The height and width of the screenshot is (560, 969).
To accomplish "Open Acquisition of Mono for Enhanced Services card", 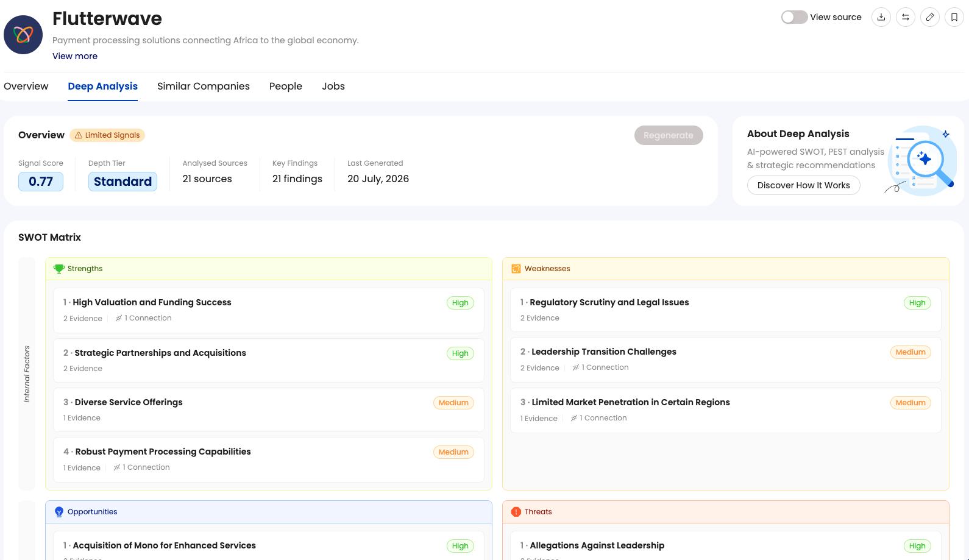I will pos(269,546).
